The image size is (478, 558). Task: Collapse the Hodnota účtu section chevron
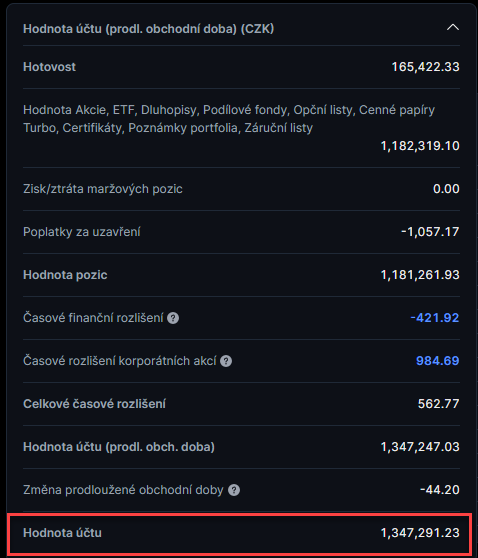[x=453, y=27]
